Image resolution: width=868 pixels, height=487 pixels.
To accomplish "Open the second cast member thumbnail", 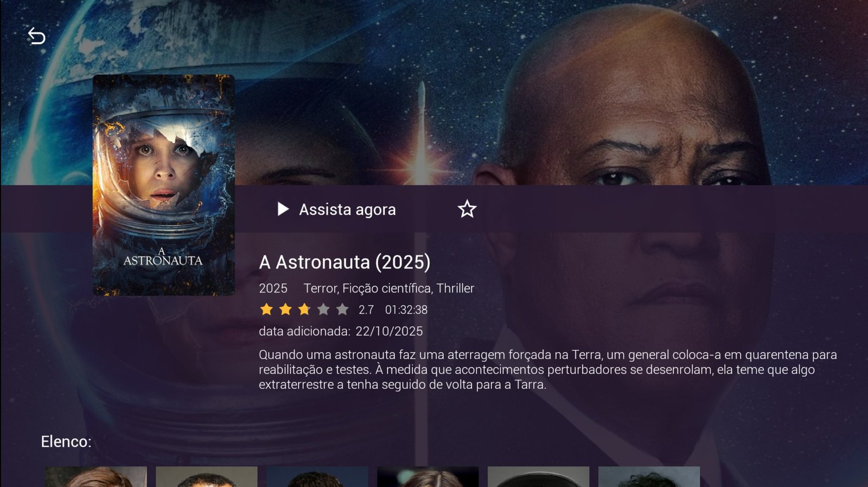I will pyautogui.click(x=207, y=477).
